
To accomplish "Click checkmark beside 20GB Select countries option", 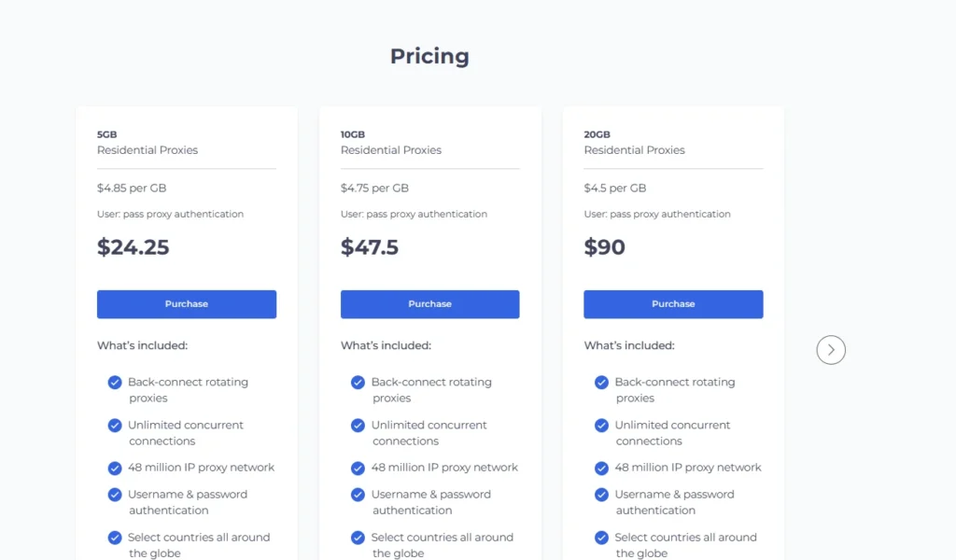I will coord(601,538).
